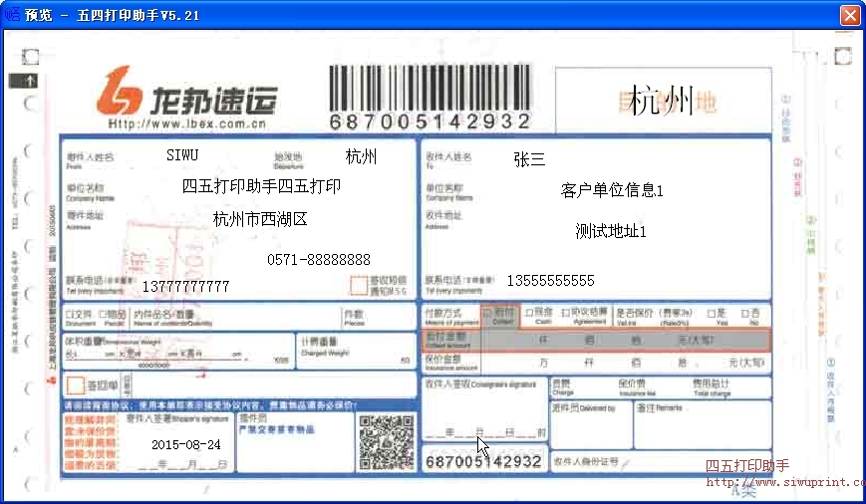Select sender name text 'SIWU'
The height and width of the screenshot is (504, 866).
[x=182, y=155]
